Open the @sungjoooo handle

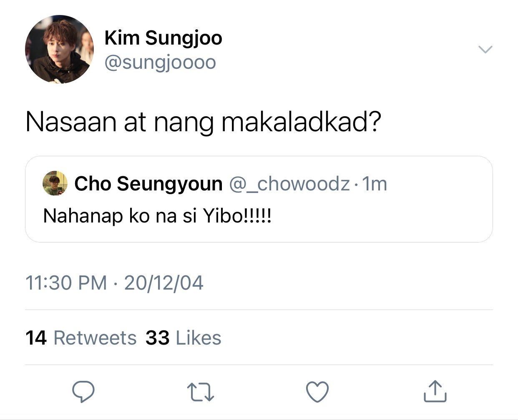pyautogui.click(x=160, y=63)
